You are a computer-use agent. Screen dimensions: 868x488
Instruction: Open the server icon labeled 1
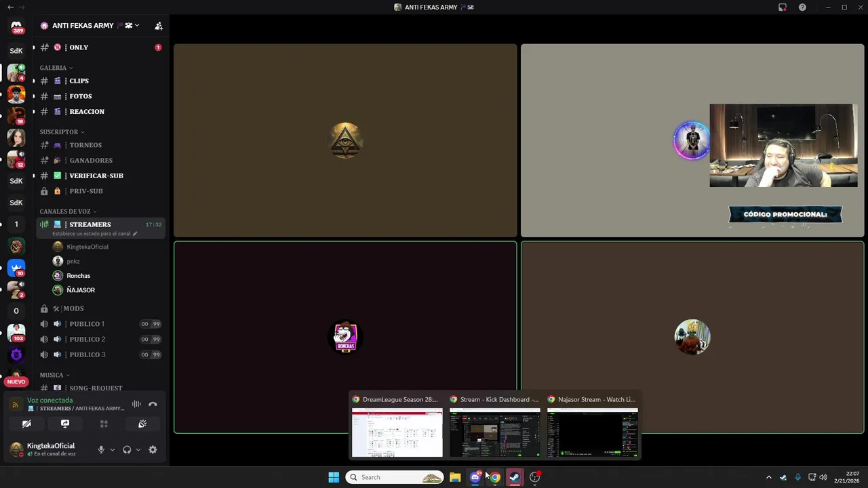tap(16, 224)
